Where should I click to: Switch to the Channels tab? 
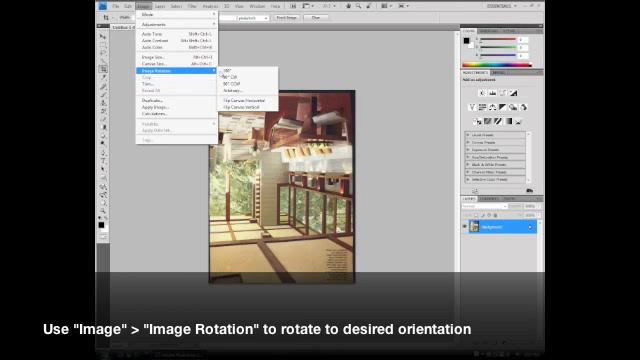[x=489, y=199]
